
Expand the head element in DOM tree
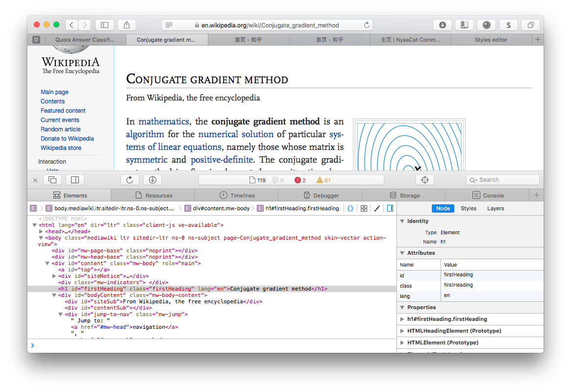pyautogui.click(x=41, y=231)
